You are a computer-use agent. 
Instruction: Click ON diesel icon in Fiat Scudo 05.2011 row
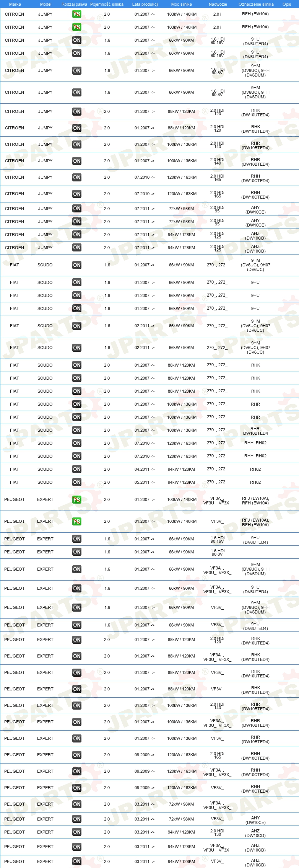[x=77, y=482]
